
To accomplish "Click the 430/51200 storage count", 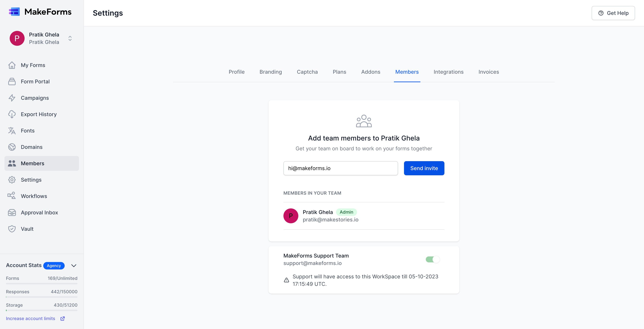I will coord(66,305).
